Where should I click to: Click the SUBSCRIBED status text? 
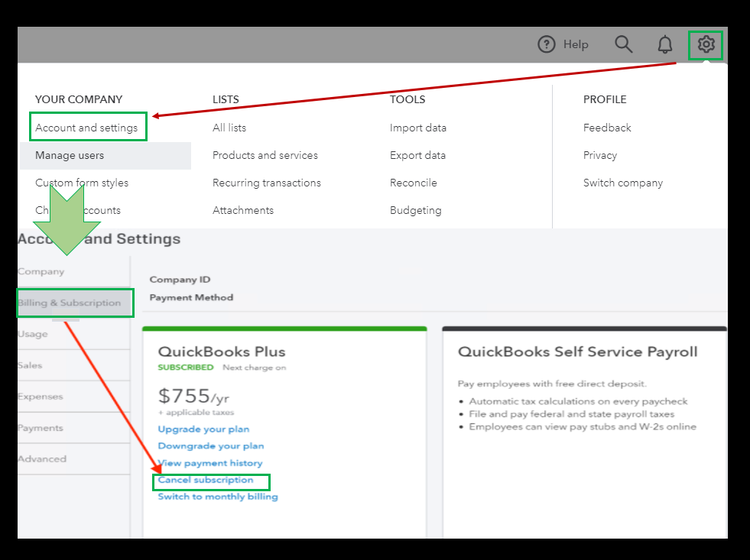(x=186, y=367)
